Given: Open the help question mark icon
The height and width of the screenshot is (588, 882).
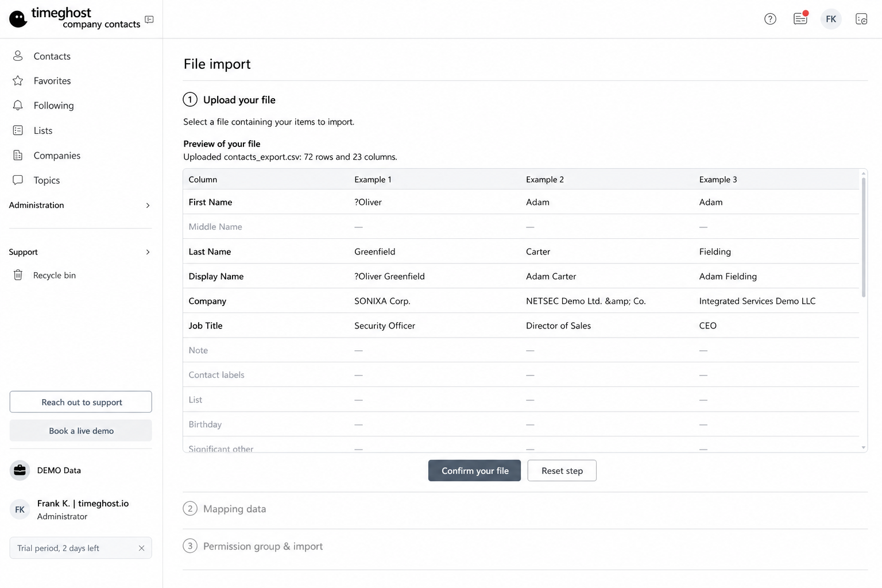Looking at the screenshot, I should [x=770, y=19].
